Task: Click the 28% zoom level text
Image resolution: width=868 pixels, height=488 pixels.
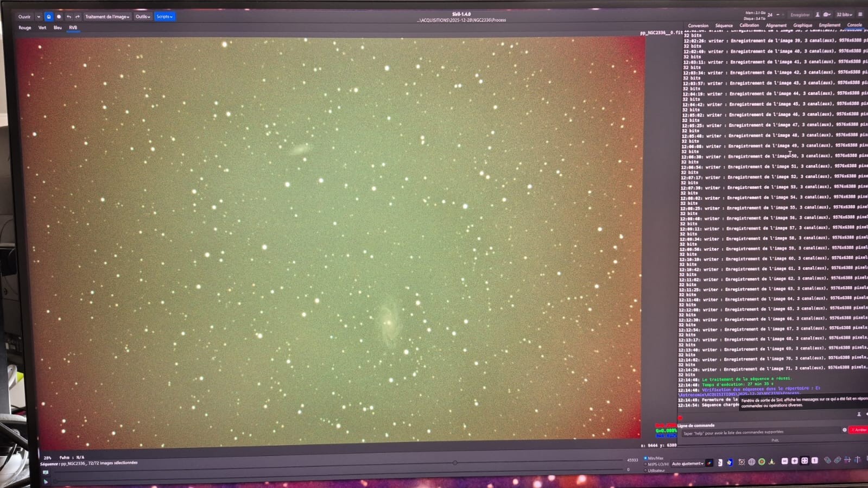Action: [48, 458]
